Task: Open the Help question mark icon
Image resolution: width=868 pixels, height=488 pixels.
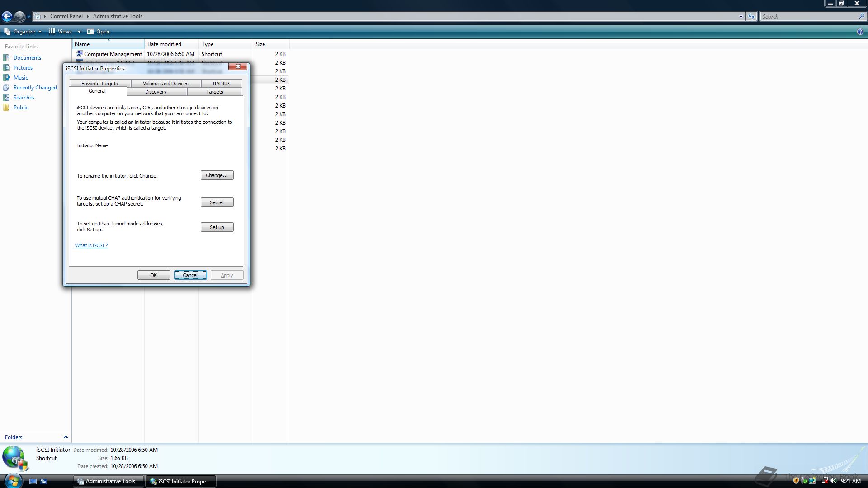Action: coord(860,32)
